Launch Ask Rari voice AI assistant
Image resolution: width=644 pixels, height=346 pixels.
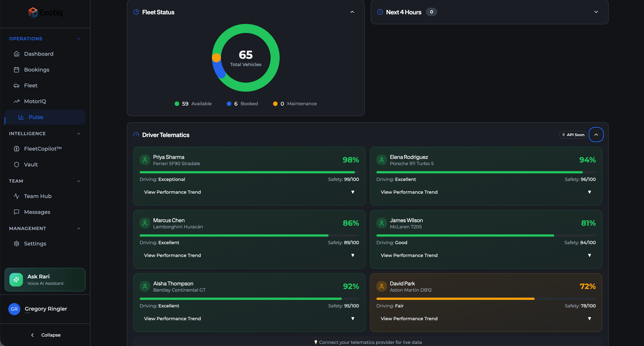pyautogui.click(x=45, y=280)
